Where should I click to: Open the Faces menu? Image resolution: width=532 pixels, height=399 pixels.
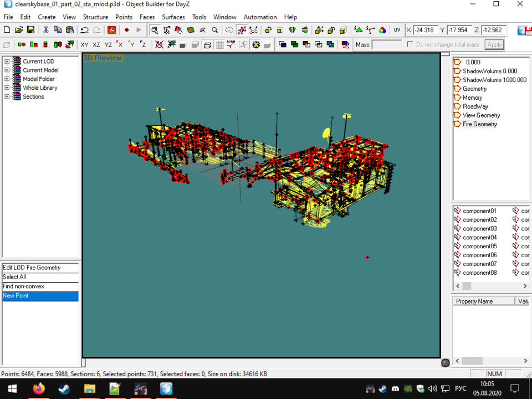pyautogui.click(x=147, y=17)
